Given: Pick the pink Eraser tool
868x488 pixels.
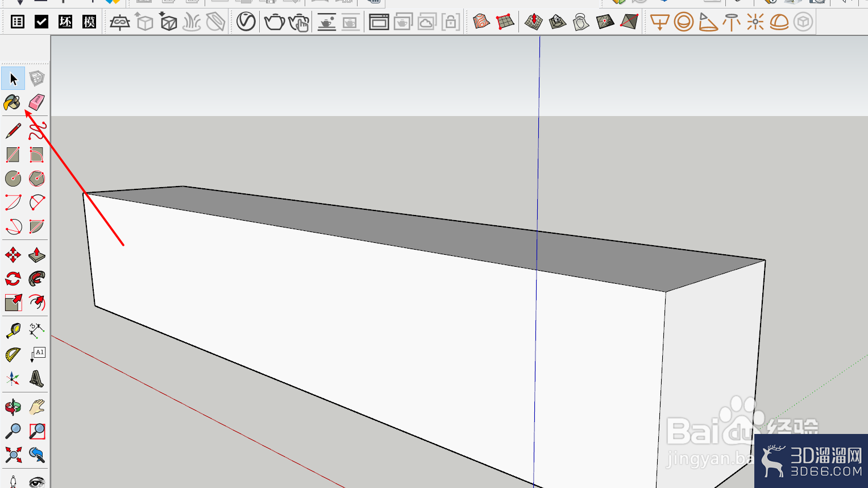Looking at the screenshot, I should pos(36,102).
